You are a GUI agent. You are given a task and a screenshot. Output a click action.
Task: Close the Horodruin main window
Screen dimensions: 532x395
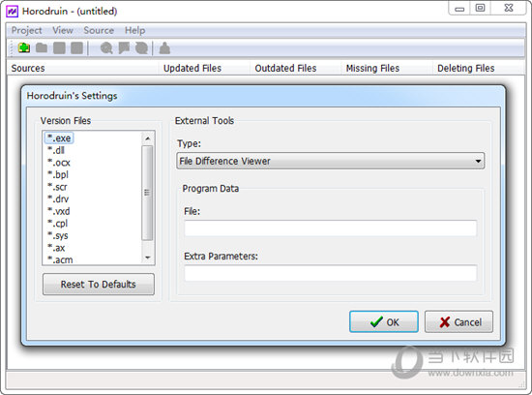pyautogui.click(x=509, y=8)
